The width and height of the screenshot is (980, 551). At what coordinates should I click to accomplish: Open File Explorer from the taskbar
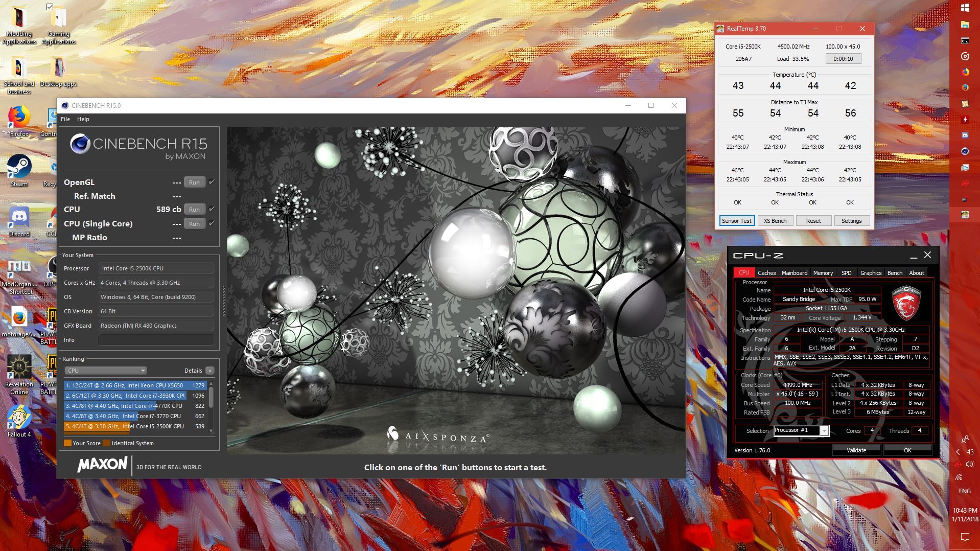(965, 25)
